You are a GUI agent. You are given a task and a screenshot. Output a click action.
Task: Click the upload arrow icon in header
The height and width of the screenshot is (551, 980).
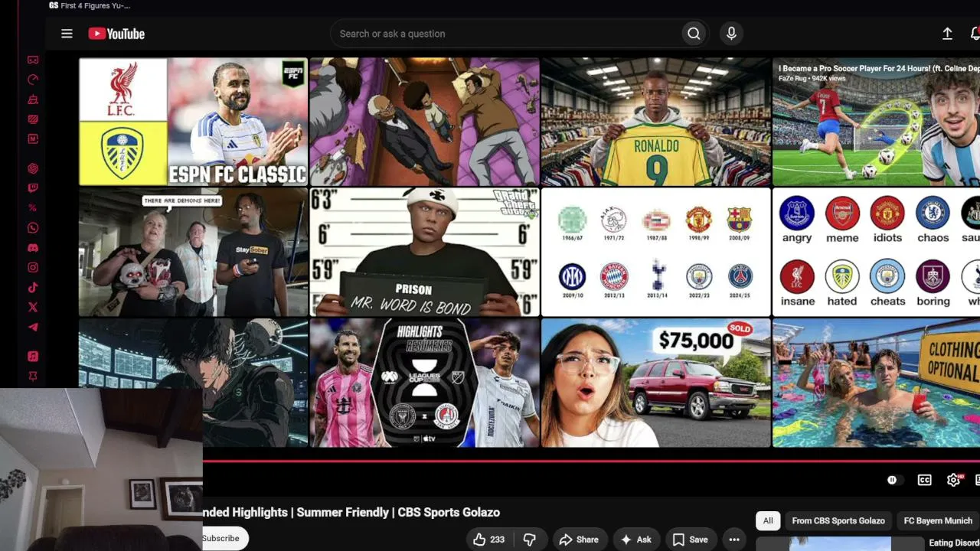pos(947,34)
